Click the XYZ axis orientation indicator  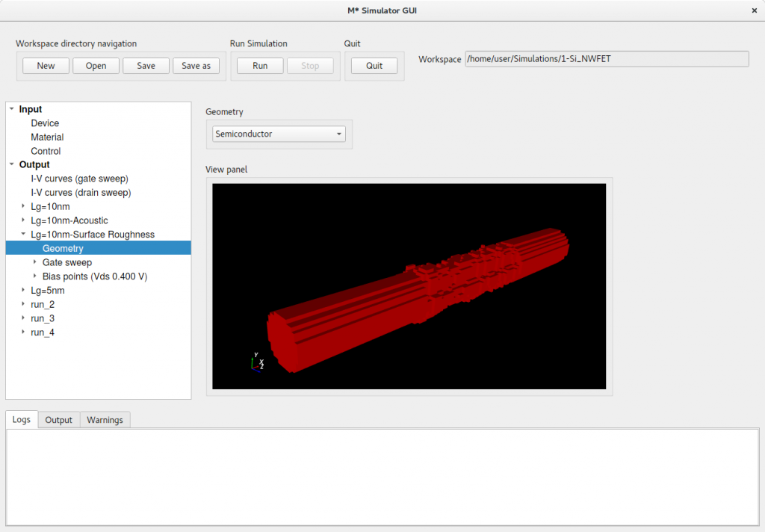pyautogui.click(x=257, y=362)
